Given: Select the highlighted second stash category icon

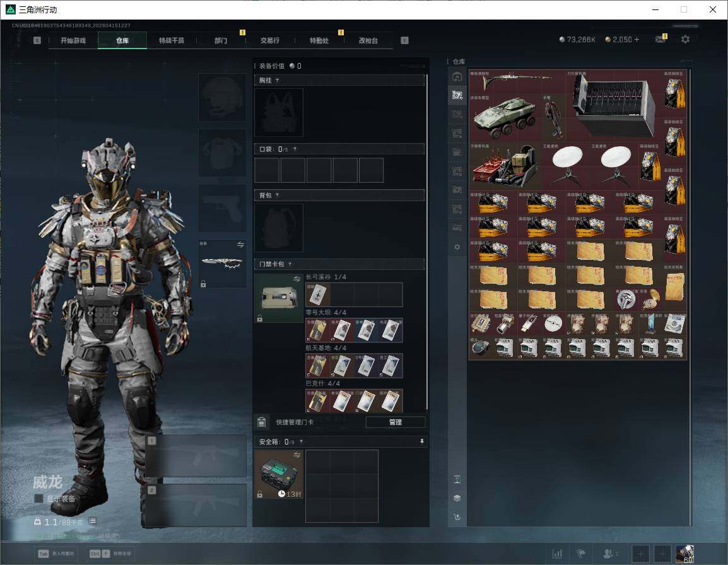Looking at the screenshot, I should pos(457,95).
